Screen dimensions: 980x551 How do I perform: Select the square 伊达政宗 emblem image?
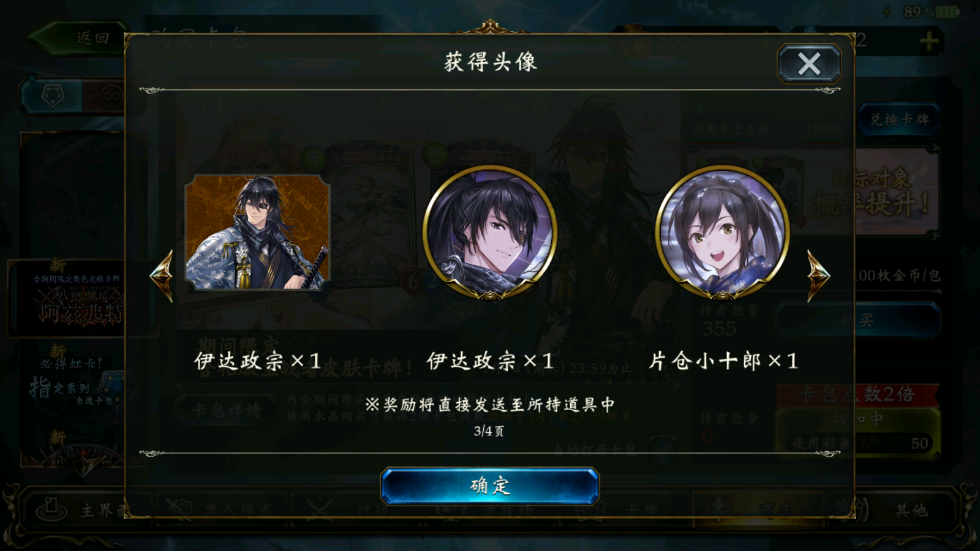coord(258,232)
